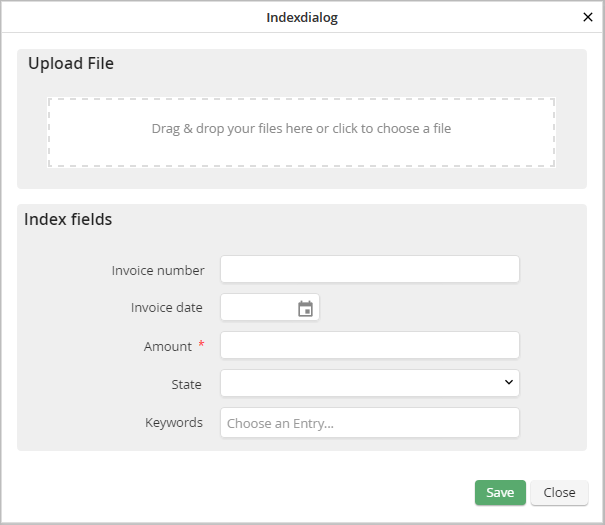
Task: Open the State combo box field
Action: tap(360, 383)
